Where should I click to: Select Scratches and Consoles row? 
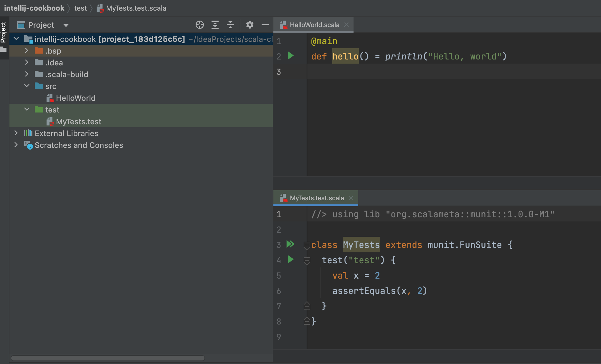(141, 145)
